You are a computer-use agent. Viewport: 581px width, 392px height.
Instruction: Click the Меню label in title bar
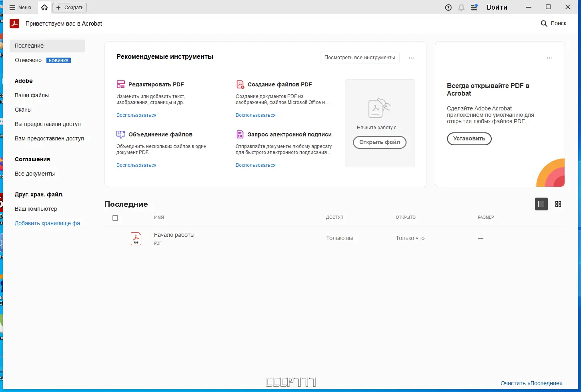click(25, 8)
